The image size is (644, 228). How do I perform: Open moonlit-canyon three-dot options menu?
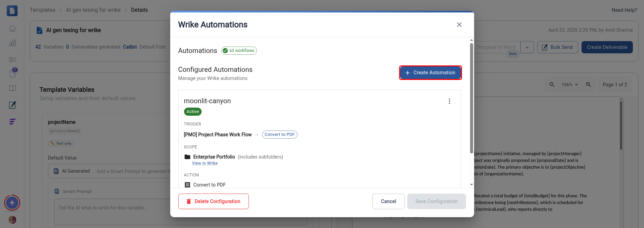pyautogui.click(x=449, y=101)
